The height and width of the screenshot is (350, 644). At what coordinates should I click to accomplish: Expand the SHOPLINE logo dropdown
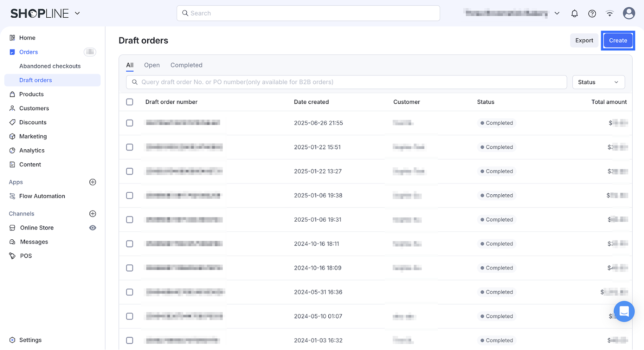pyautogui.click(x=77, y=13)
